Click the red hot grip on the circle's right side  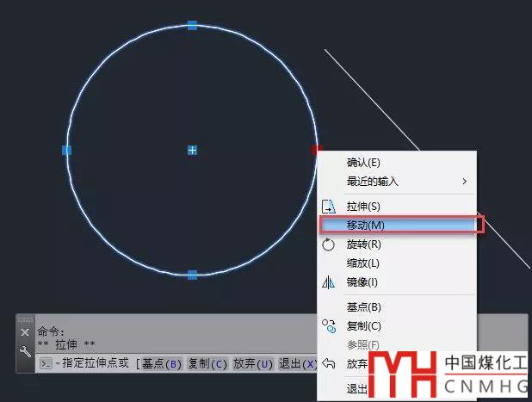316,149
